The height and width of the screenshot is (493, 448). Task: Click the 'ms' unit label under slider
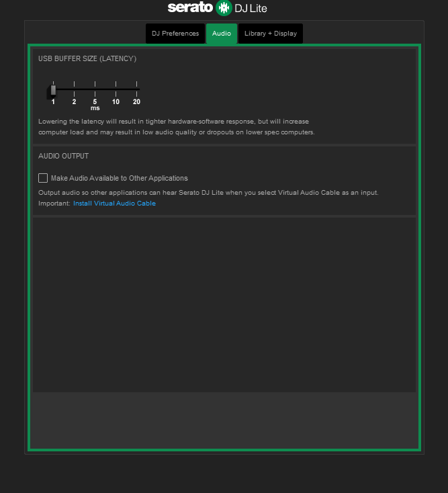pyautogui.click(x=95, y=108)
